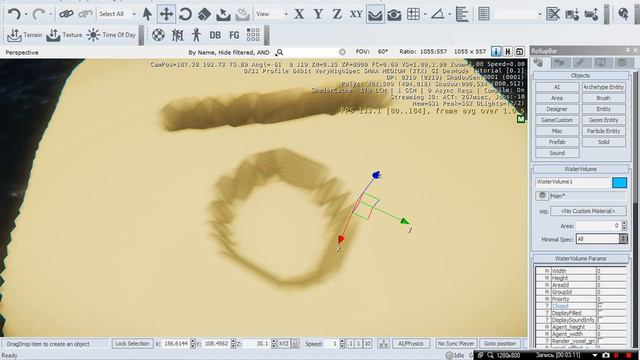Toggle Snap to Objects and Terrain icon
The image size is (640, 360).
(x=394, y=14)
